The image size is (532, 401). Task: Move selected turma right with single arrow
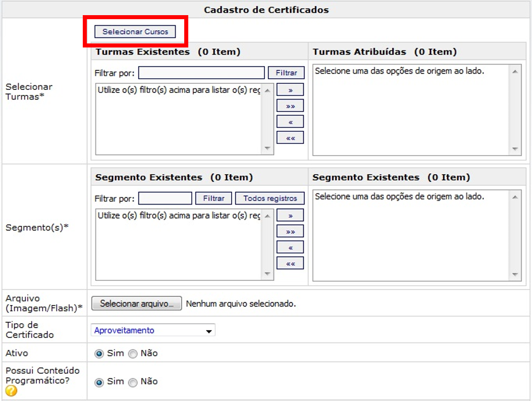[290, 90]
